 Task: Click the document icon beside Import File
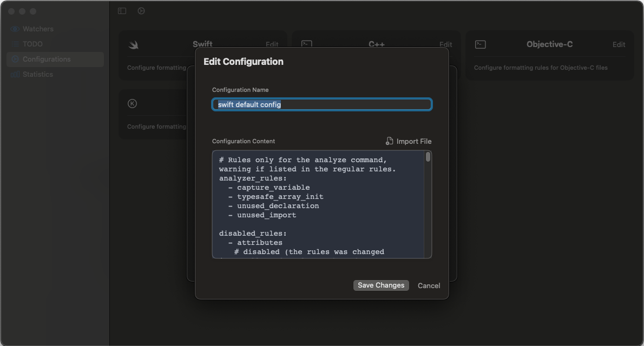[389, 141]
